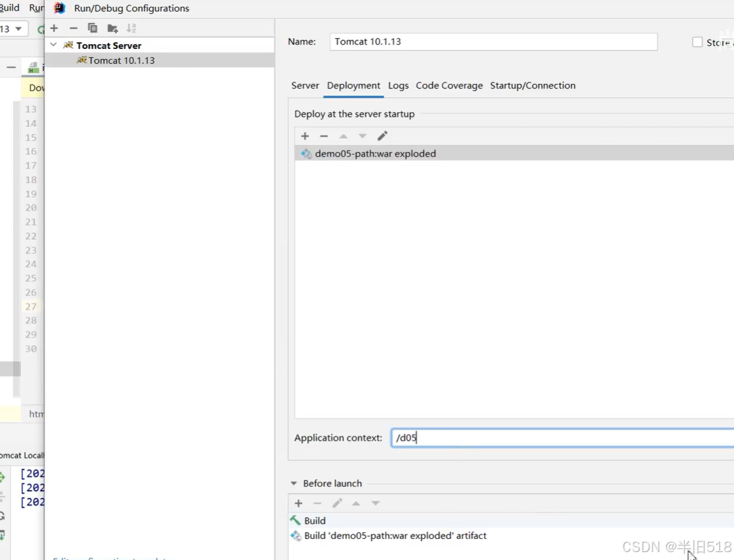Open the Startup/Connection tab

coord(533,86)
